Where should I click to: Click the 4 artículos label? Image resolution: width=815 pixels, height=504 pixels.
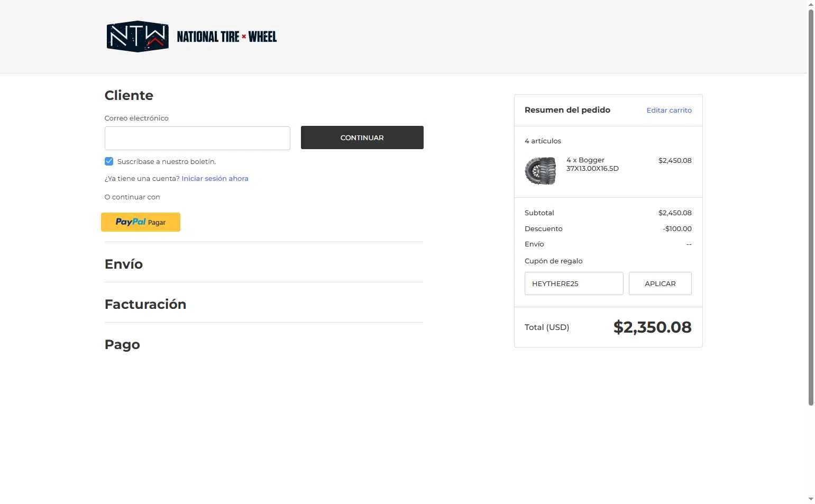pos(543,141)
